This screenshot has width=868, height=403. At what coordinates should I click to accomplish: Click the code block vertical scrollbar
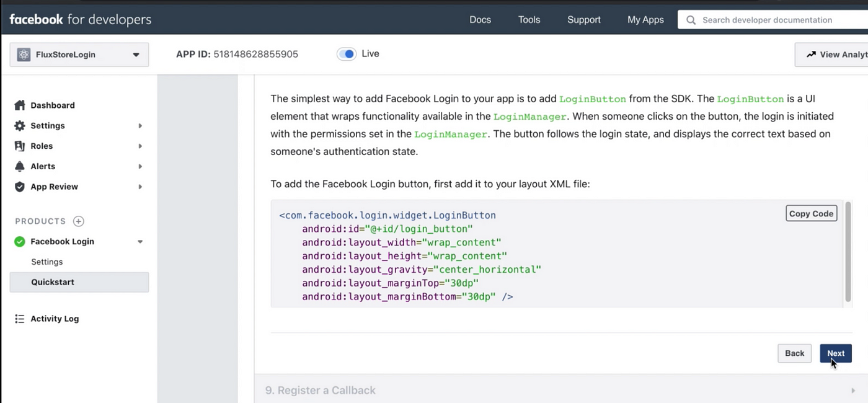(848, 251)
